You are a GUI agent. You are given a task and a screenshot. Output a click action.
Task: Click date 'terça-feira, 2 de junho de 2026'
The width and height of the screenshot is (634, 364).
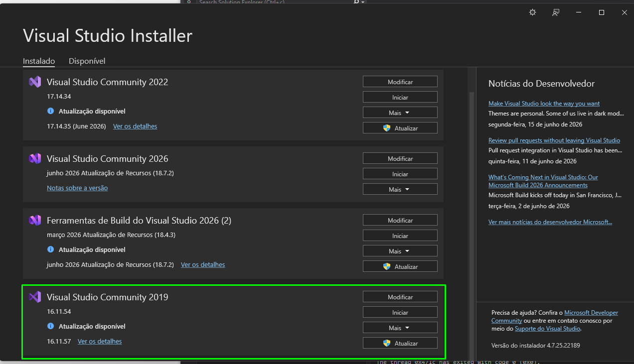coord(529,206)
